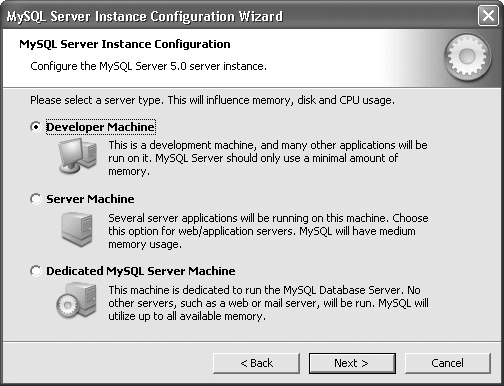Click the bold Developer Machine label text
The image size is (504, 386).
(x=100, y=127)
